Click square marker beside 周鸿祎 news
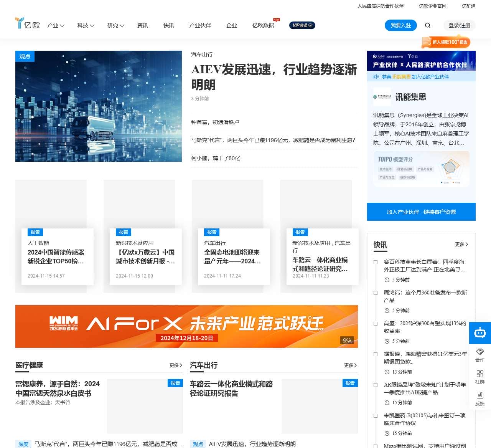 pos(376,293)
